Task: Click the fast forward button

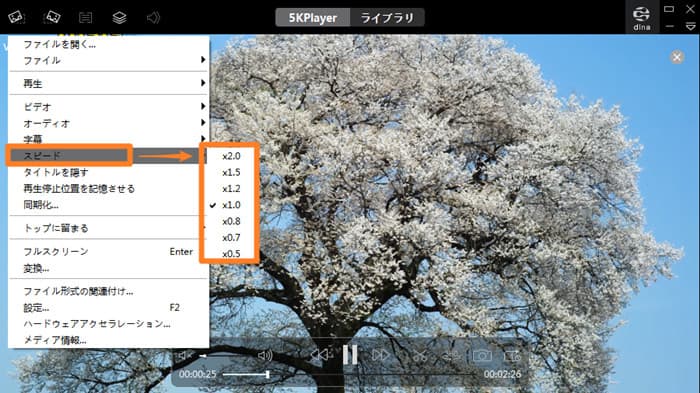Action: point(380,355)
